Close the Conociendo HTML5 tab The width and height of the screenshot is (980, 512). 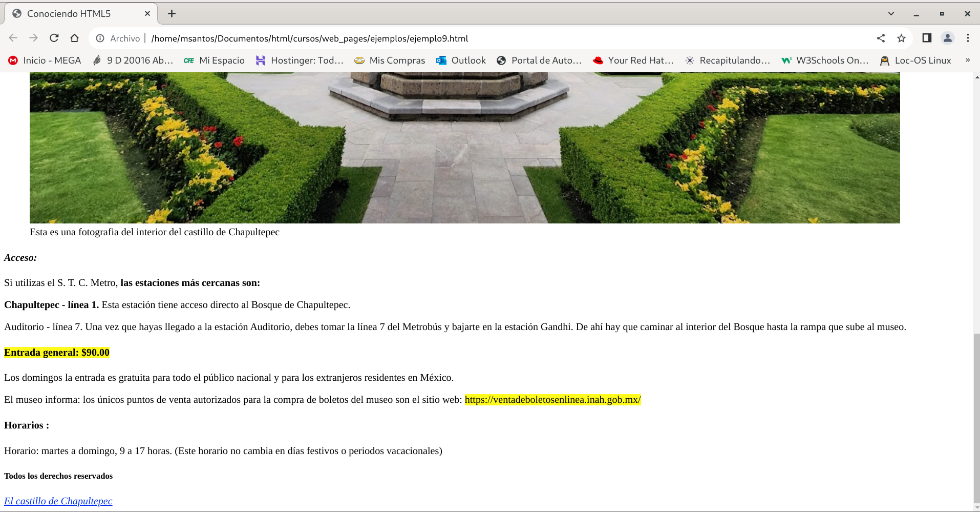tap(147, 14)
